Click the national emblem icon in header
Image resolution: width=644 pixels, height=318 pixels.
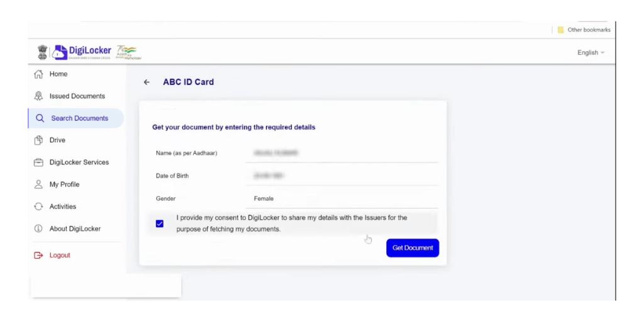point(43,52)
